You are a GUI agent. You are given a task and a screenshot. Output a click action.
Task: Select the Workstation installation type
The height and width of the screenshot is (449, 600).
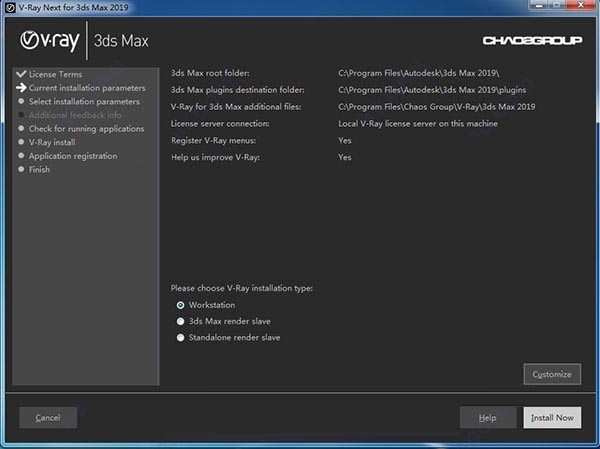[181, 305]
